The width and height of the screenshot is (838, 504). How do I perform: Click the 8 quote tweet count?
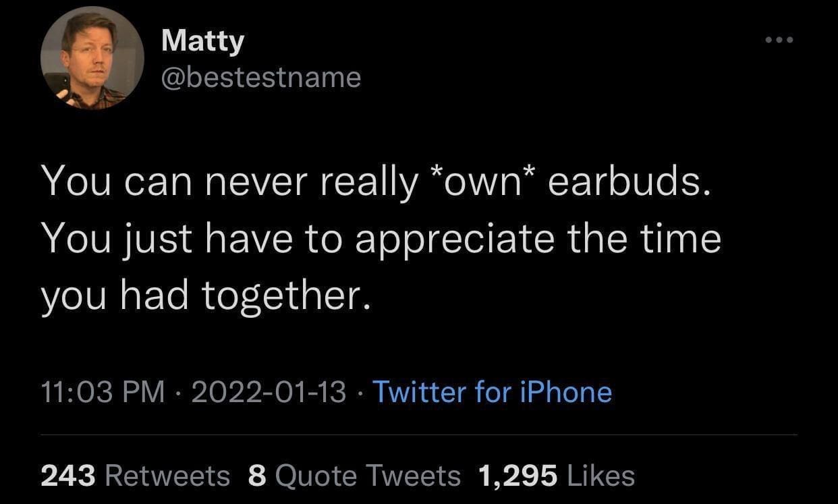click(x=256, y=476)
